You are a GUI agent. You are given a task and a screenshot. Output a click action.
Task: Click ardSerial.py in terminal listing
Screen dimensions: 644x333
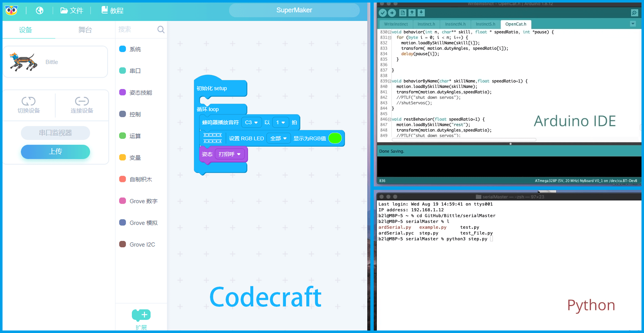tap(395, 227)
